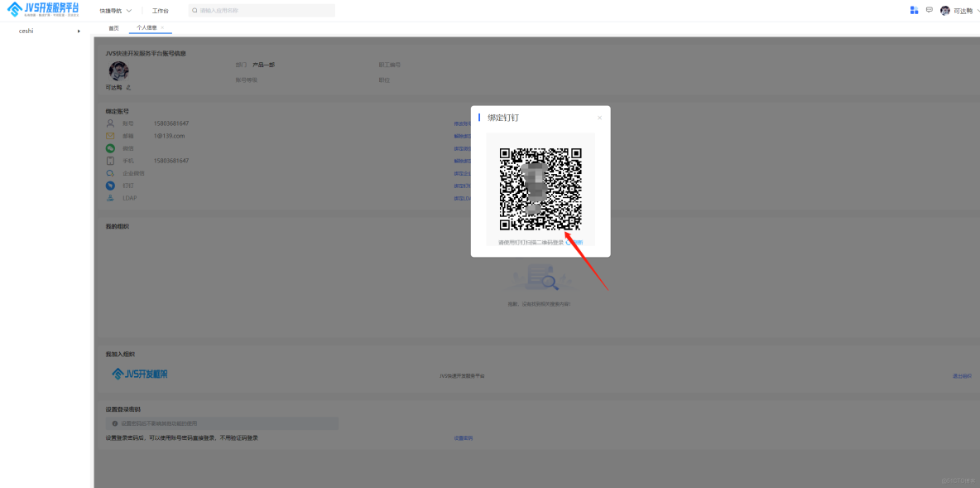This screenshot has height=488, width=980.
Task: Open the message chat icon
Action: coord(930,10)
